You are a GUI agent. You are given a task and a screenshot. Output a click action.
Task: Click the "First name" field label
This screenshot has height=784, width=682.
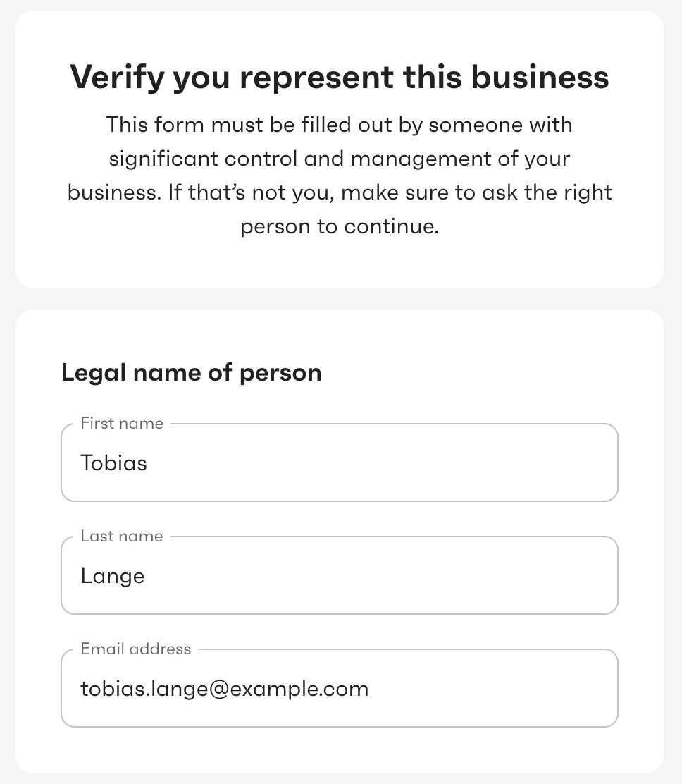(x=122, y=424)
